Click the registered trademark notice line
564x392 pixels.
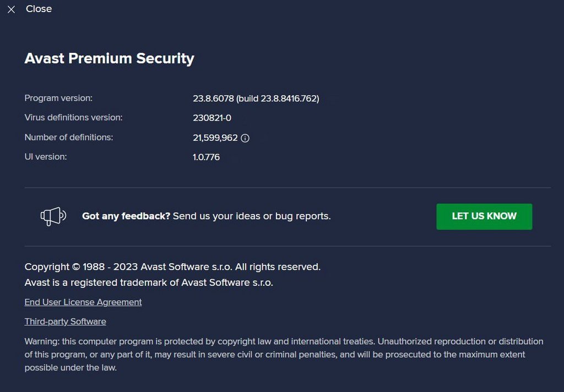(x=149, y=282)
